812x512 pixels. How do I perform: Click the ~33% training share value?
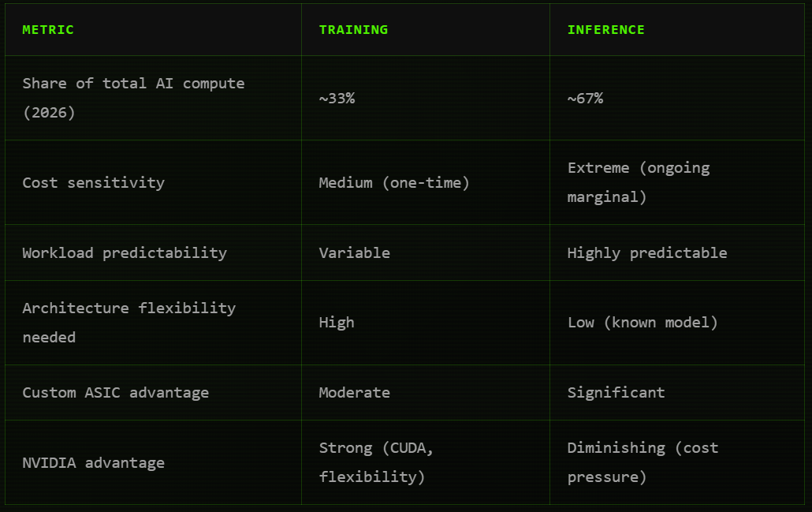pos(337,99)
